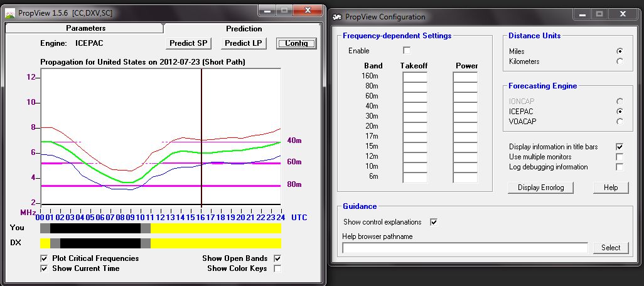Click Select button for help browser

(x=610, y=248)
